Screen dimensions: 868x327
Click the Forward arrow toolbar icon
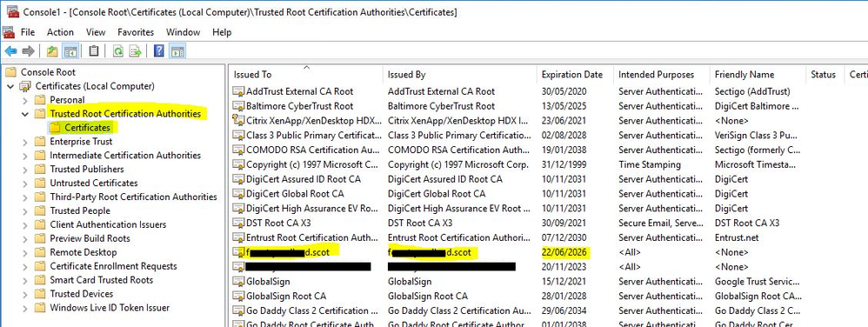[x=28, y=51]
